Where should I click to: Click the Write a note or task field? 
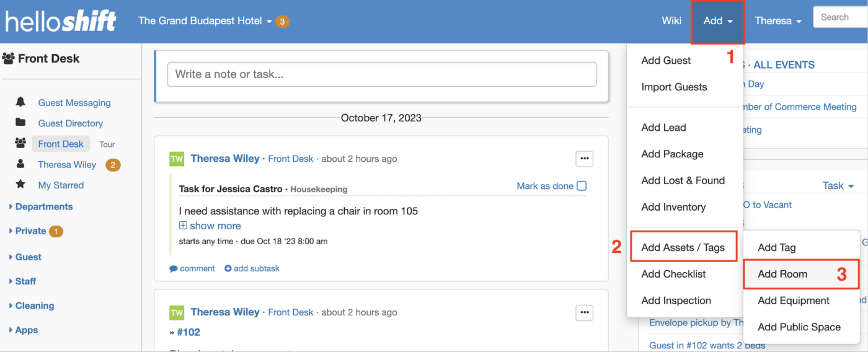click(x=382, y=74)
